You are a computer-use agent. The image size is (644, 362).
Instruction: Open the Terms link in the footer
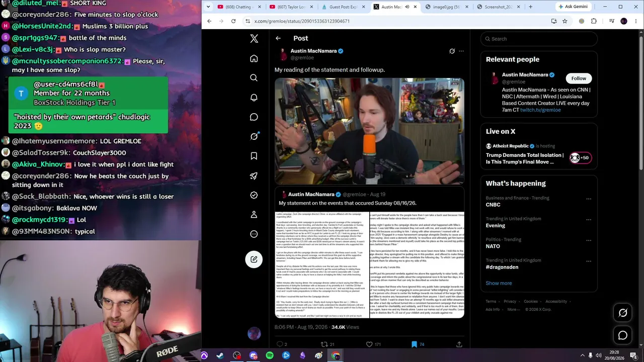click(x=491, y=302)
